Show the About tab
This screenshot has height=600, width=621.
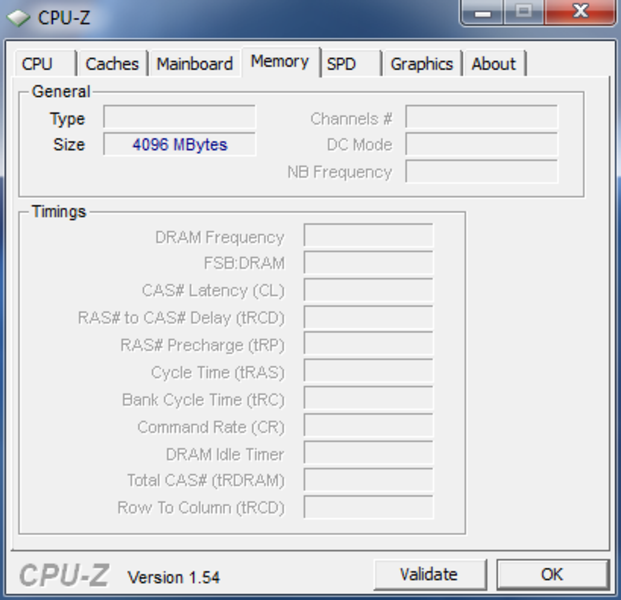point(494,63)
